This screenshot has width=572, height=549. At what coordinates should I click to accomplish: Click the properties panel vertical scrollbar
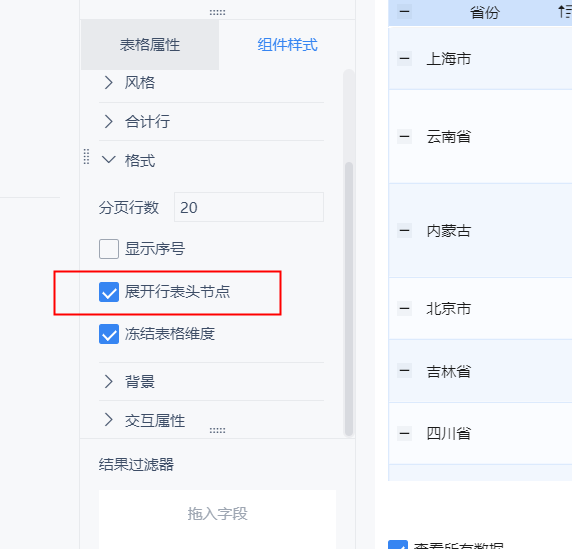[349, 298]
